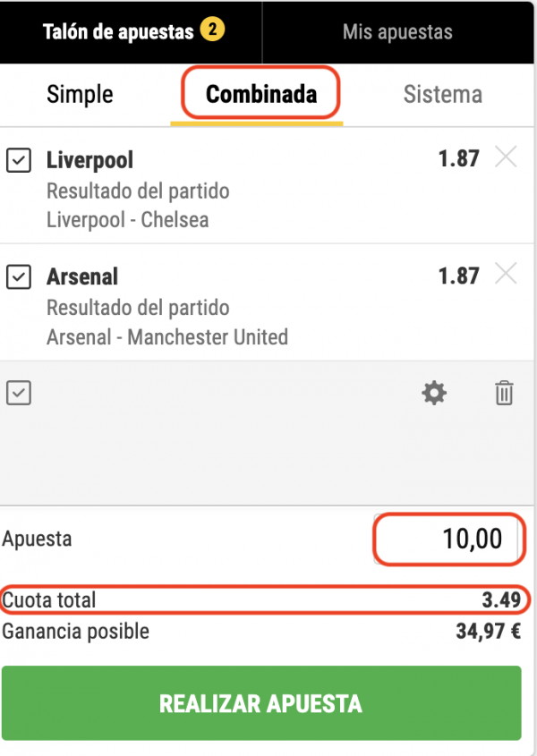Uncheck the Liverpool selection checkbox
Viewport: 537px width, 756px height.
19,161
